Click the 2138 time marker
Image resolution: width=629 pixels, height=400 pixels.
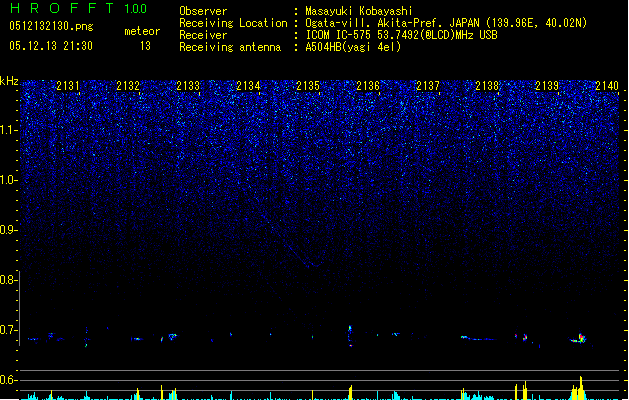487,86
